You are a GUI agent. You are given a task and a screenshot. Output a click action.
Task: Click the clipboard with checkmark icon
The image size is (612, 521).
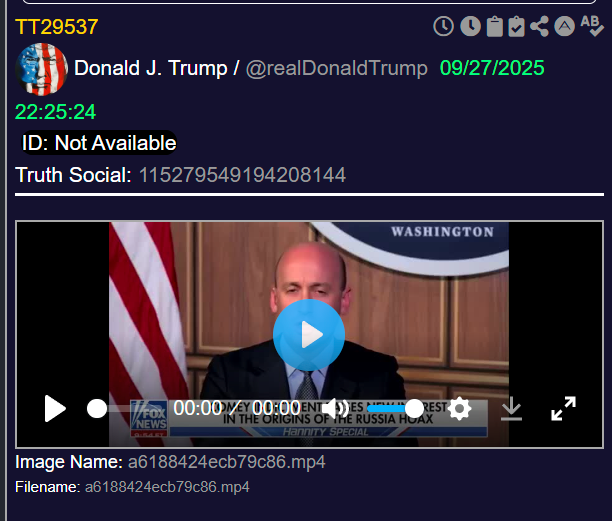click(516, 27)
